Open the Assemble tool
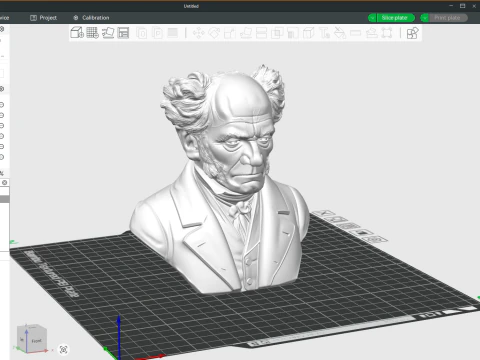Screen dimensions: 480x360 click(x=371, y=33)
